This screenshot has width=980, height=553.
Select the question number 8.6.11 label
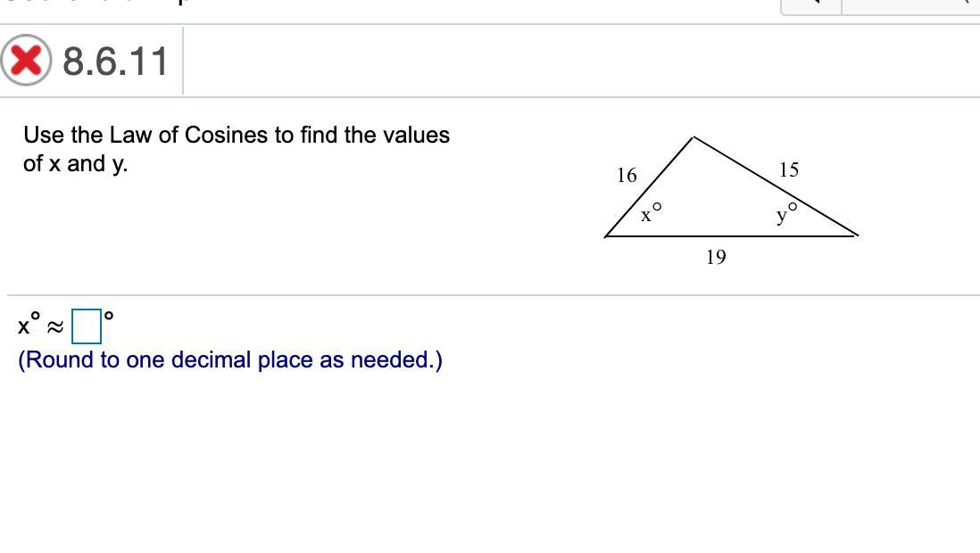pos(116,62)
